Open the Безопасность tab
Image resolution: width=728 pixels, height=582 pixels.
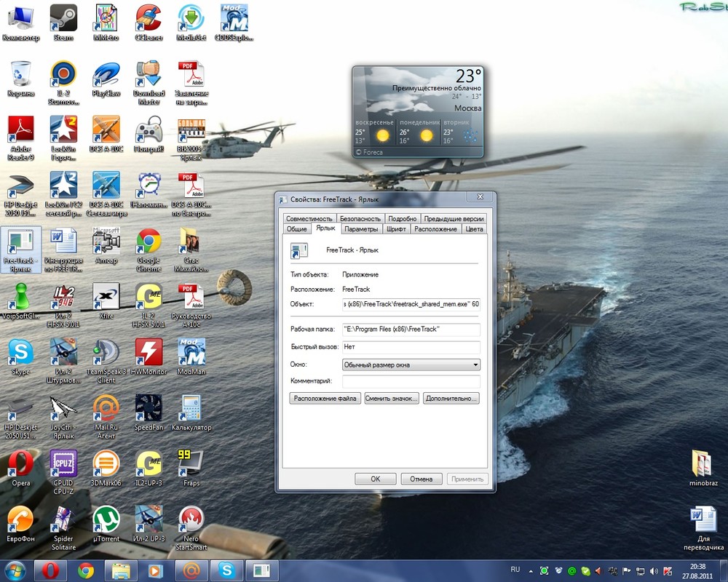360,218
